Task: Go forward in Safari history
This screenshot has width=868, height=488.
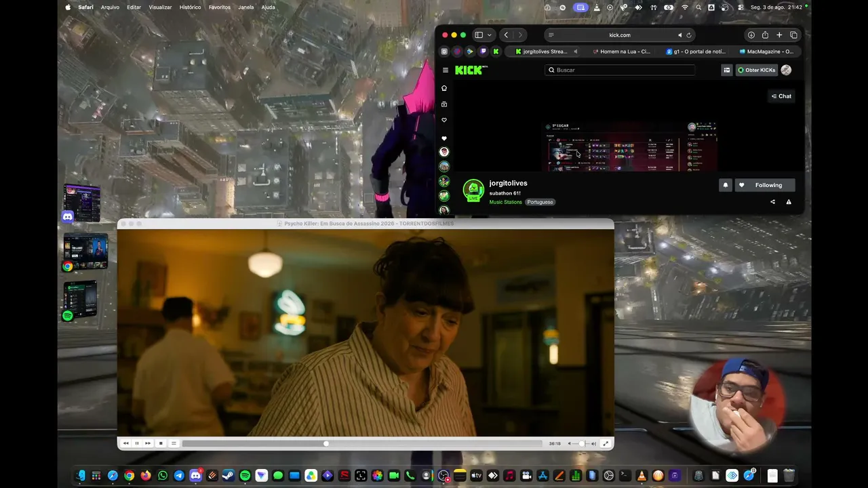Action: pyautogui.click(x=520, y=35)
